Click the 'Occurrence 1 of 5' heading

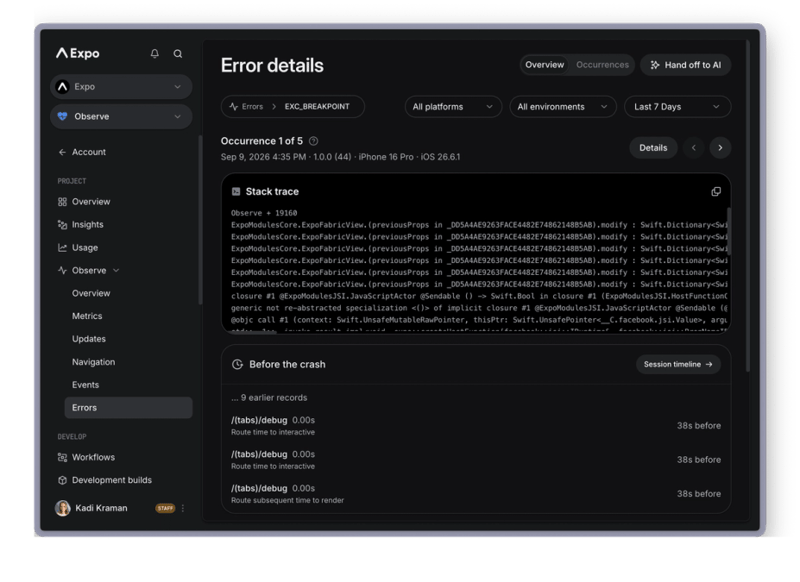click(262, 141)
